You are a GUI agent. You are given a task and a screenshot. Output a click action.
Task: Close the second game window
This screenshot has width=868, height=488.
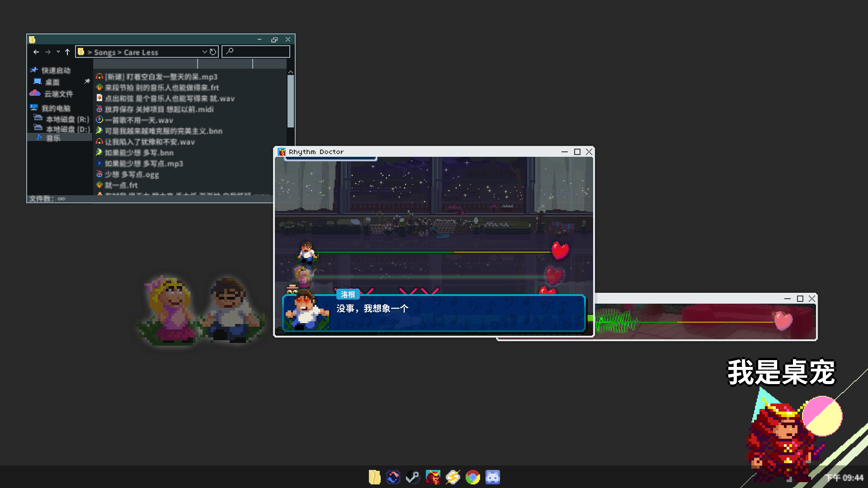812,299
